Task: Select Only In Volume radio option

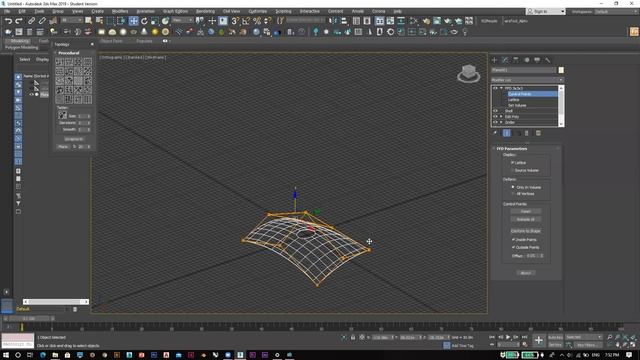Action: [513, 187]
